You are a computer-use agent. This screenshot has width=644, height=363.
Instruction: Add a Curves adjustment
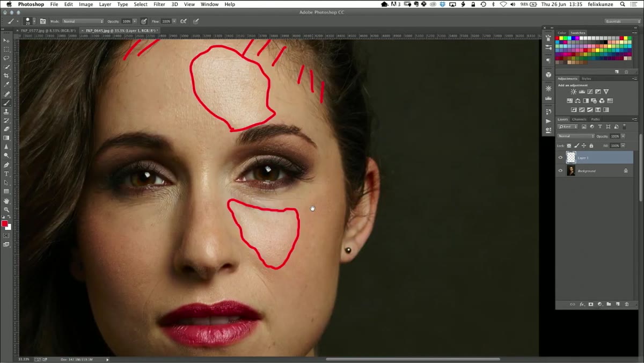pos(590,92)
